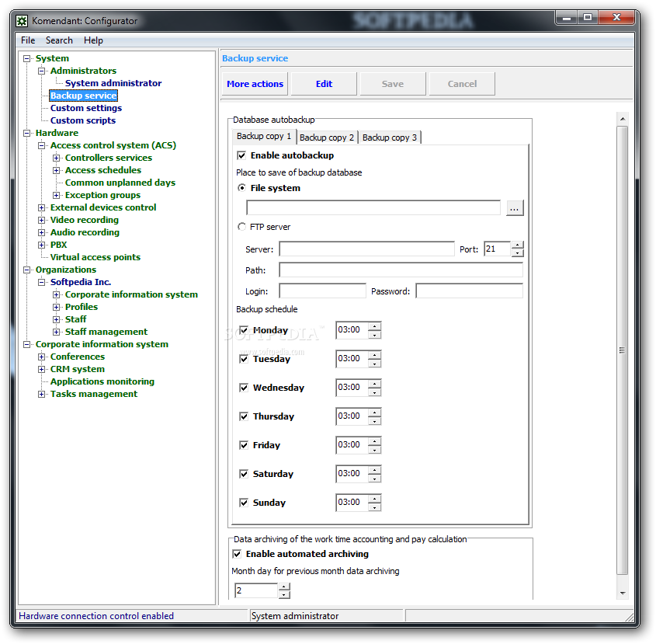Expand the Controllers services node

tap(56, 158)
